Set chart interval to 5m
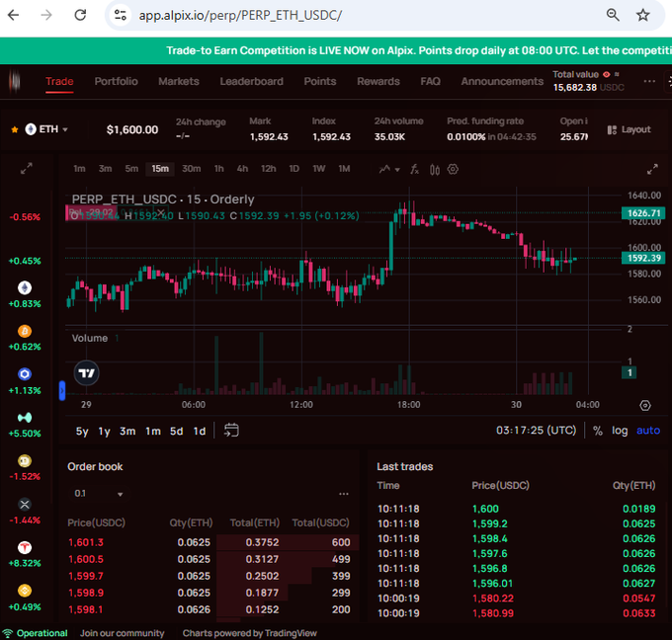The height and width of the screenshot is (640, 672). (x=131, y=169)
